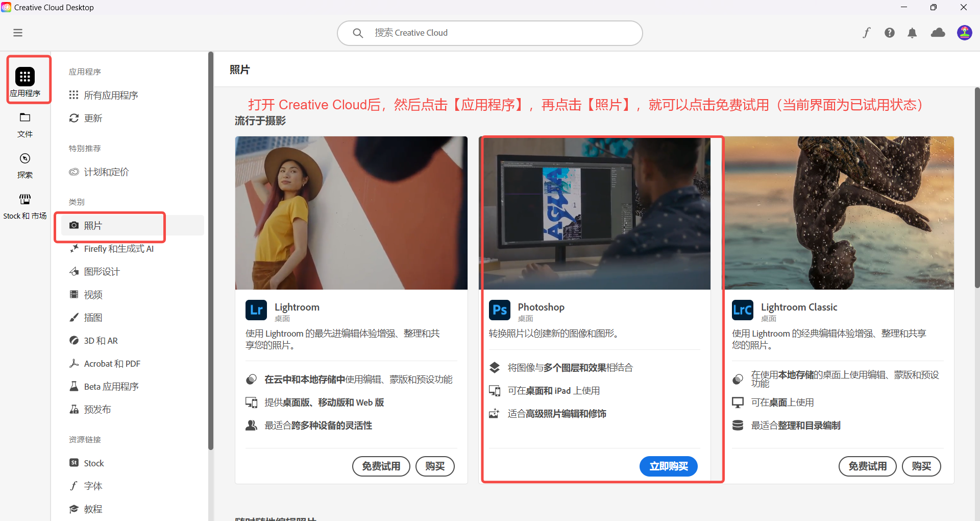Click the fonts (f) icon in the header

pyautogui.click(x=866, y=33)
